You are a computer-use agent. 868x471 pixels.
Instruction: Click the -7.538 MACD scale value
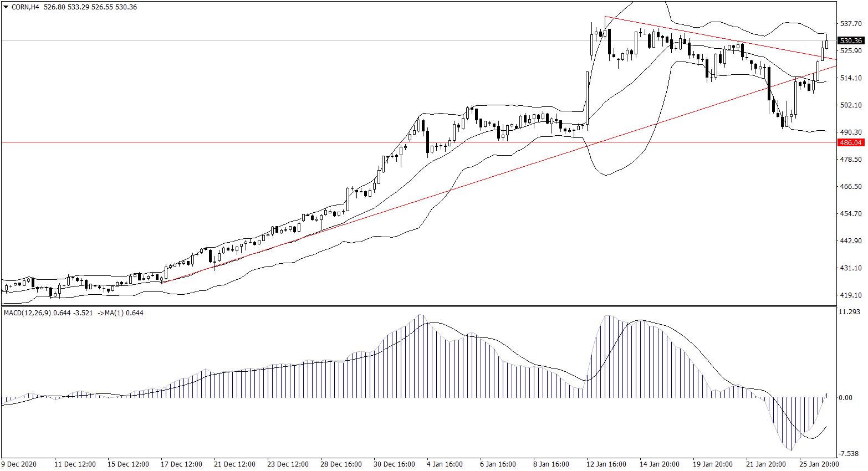[849, 454]
